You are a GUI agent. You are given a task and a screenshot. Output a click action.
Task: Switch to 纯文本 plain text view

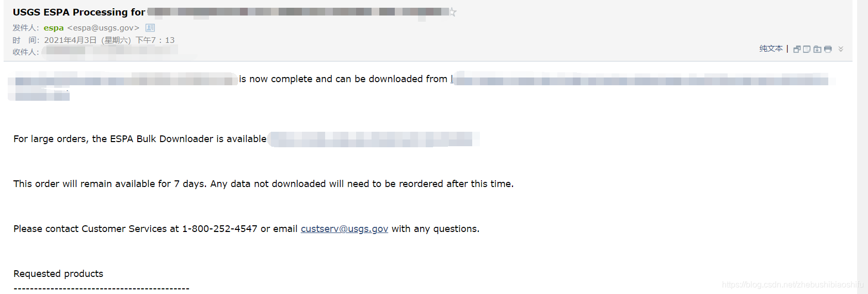point(771,49)
